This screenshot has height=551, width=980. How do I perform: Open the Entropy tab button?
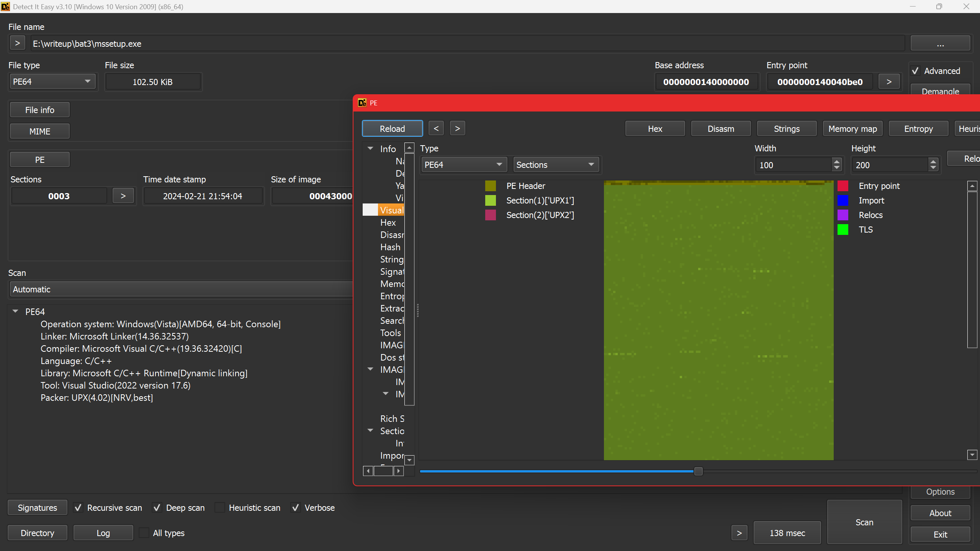click(x=918, y=129)
